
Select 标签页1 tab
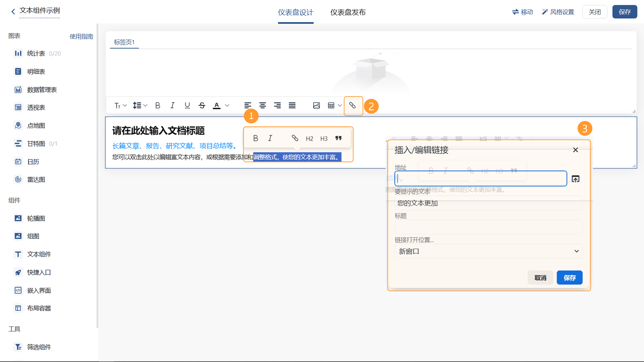tap(124, 42)
